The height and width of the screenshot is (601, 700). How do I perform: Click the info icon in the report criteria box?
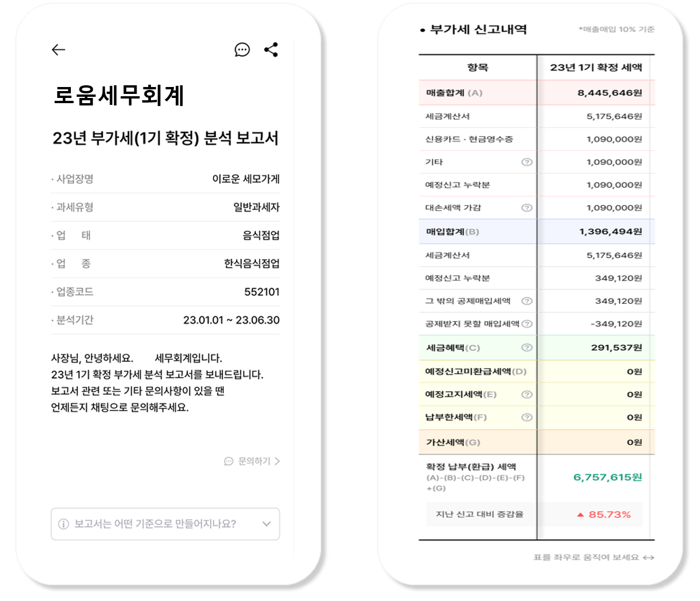click(x=63, y=524)
